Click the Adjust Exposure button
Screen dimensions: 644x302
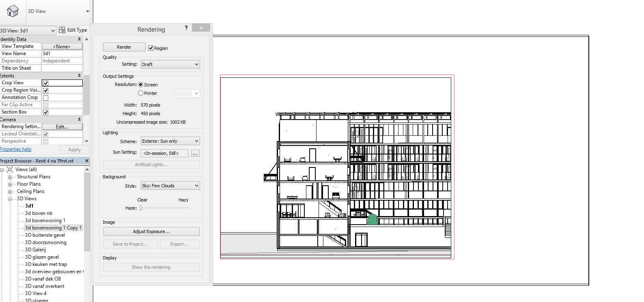(151, 231)
